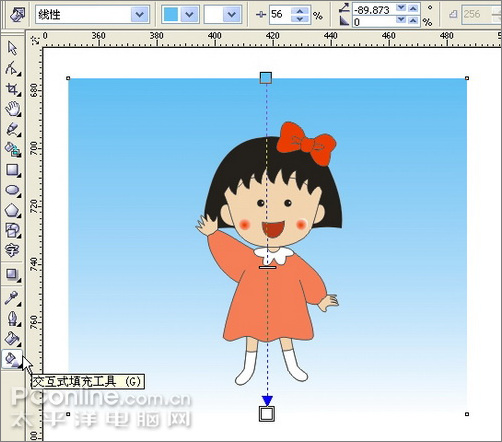Viewport: 502px width, 442px height.
Task: Click the edge pad field showing 0
Action: [x=374, y=22]
